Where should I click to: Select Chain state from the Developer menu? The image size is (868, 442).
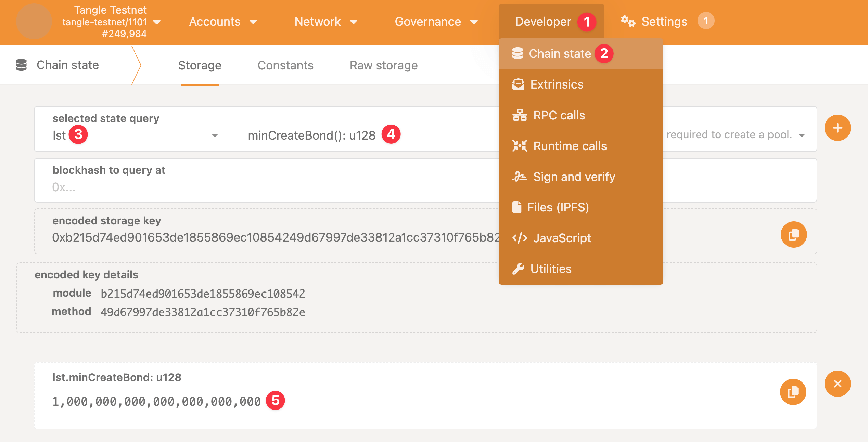click(x=559, y=53)
